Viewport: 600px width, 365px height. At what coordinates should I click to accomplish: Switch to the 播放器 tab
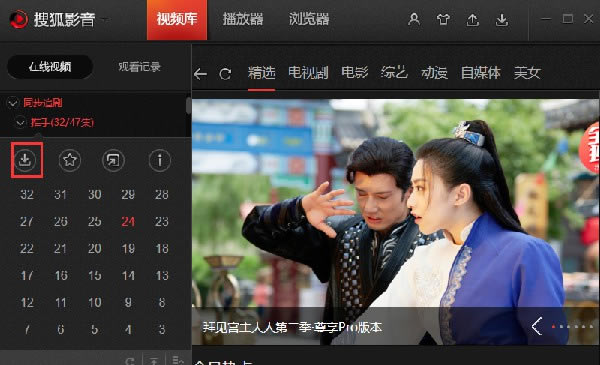243,19
